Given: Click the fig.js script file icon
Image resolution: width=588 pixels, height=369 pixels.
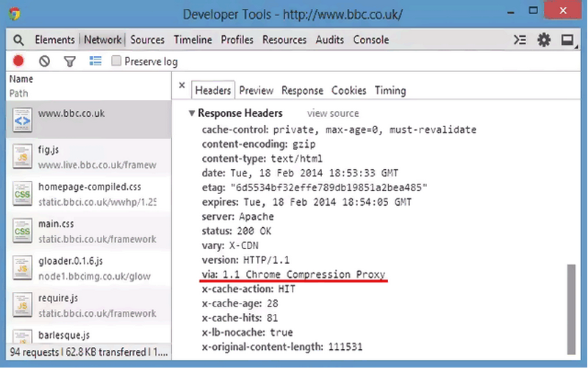Looking at the screenshot, I should (22, 157).
